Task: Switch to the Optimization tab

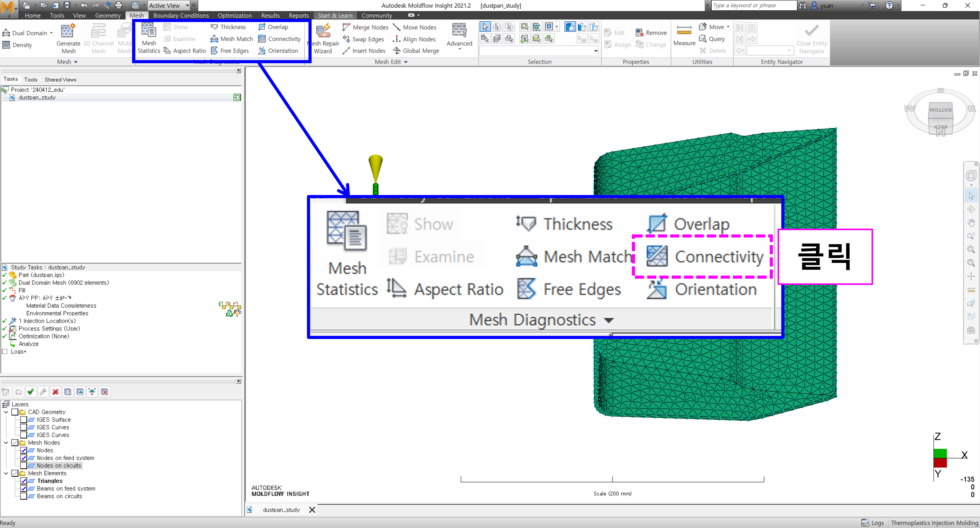Action: coord(235,16)
